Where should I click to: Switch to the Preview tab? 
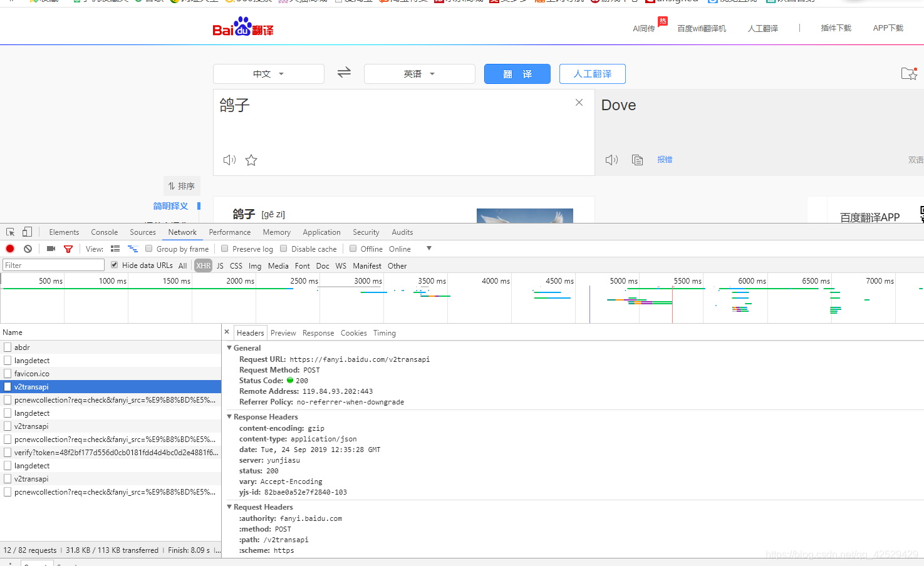(x=283, y=332)
